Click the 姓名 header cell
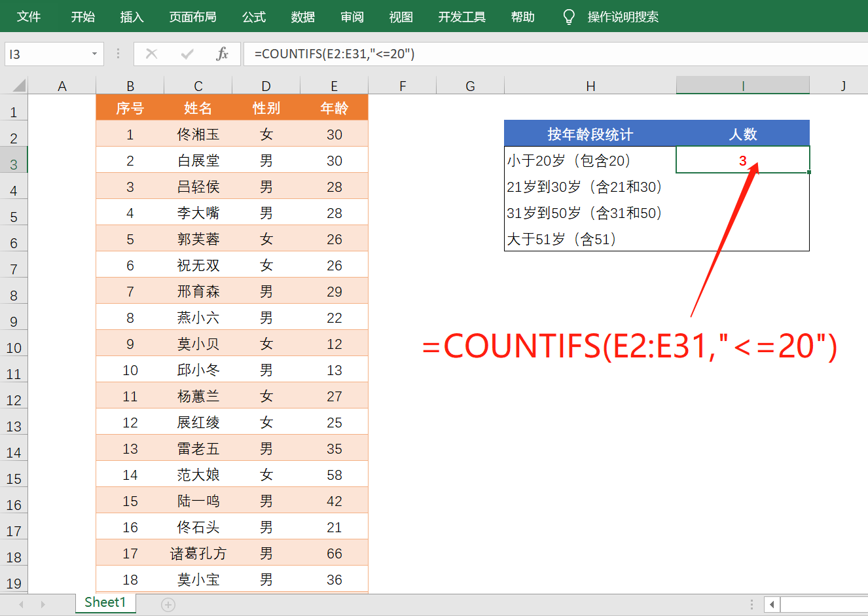868x616 pixels. click(x=198, y=107)
